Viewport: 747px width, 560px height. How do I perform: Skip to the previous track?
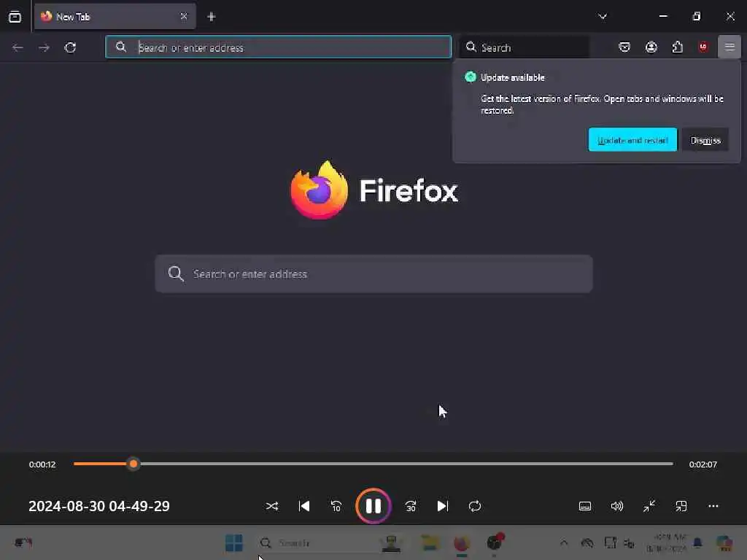pyautogui.click(x=304, y=506)
